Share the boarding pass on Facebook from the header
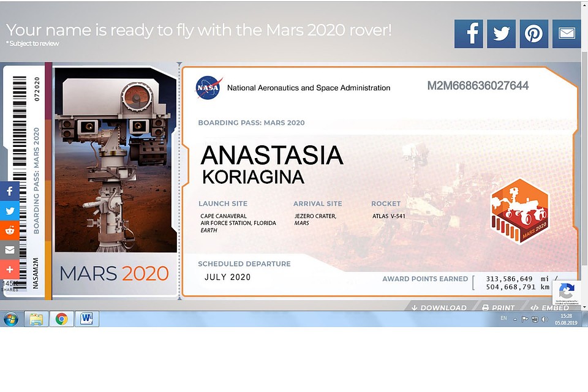Viewport: 588px width, 392px height. [x=469, y=34]
